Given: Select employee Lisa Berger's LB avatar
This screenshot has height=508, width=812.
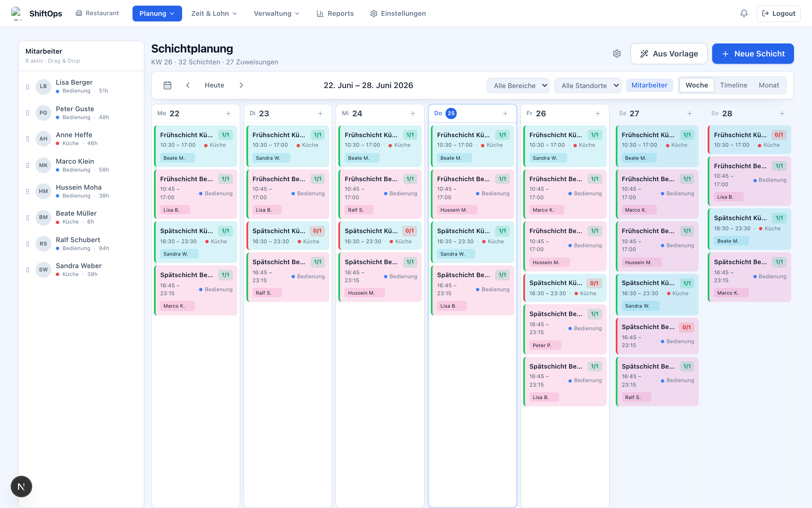Looking at the screenshot, I should coord(43,86).
